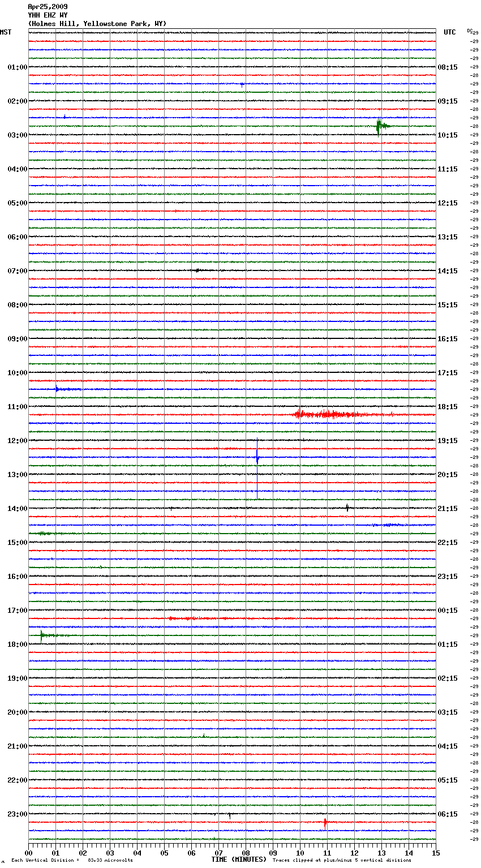Select the station code 'YHH EHZ WY'
Screen dimensions: 481x868
[48, 15]
